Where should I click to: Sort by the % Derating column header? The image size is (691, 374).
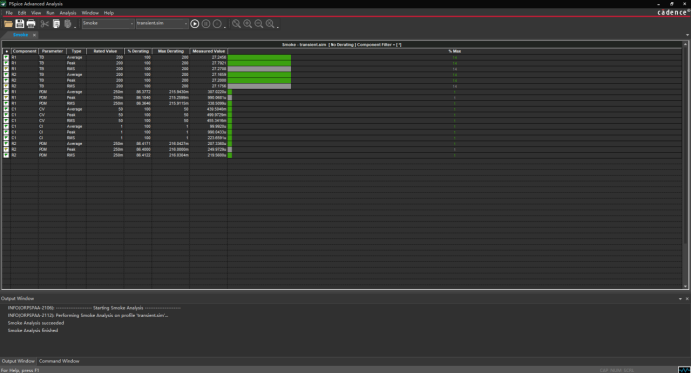coord(138,51)
